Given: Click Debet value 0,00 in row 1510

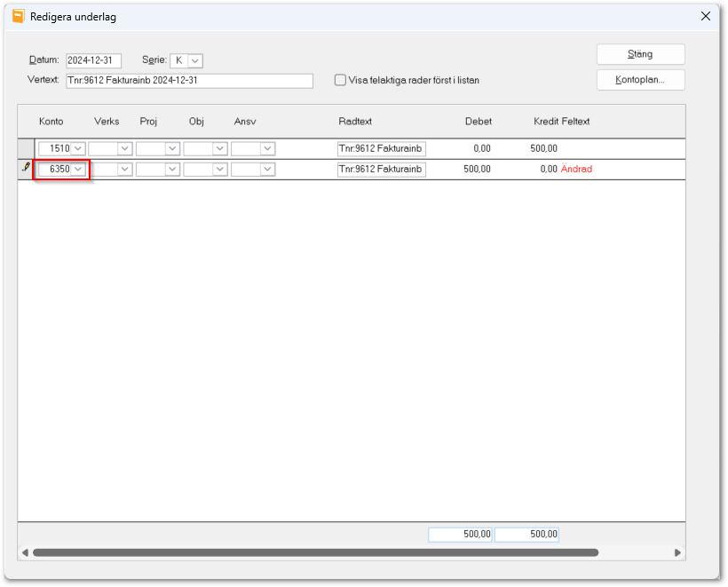Looking at the screenshot, I should pos(482,148).
